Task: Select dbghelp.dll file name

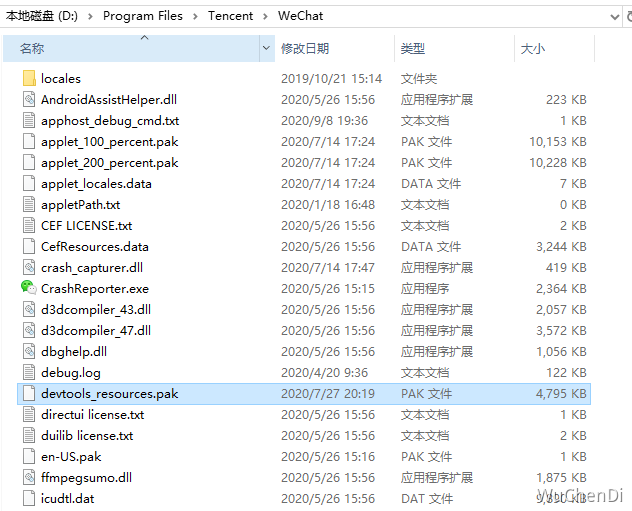Action: (x=74, y=351)
